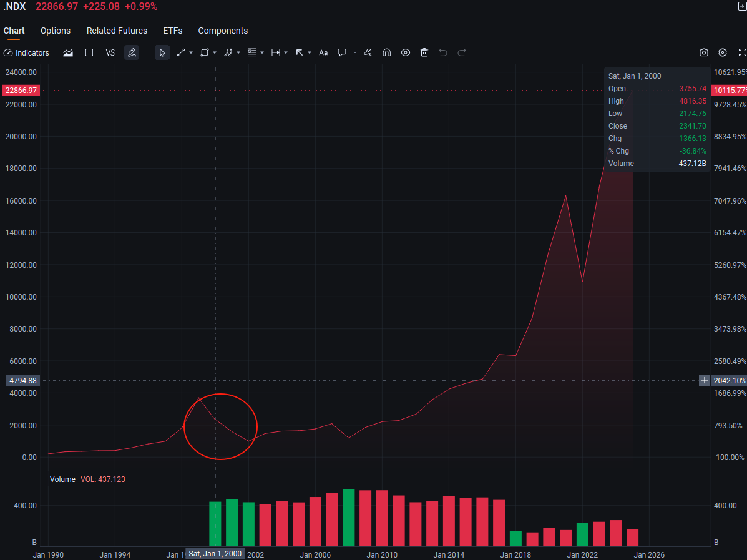Open the ETFs tab
Screen dimensions: 747x560
[172, 31]
